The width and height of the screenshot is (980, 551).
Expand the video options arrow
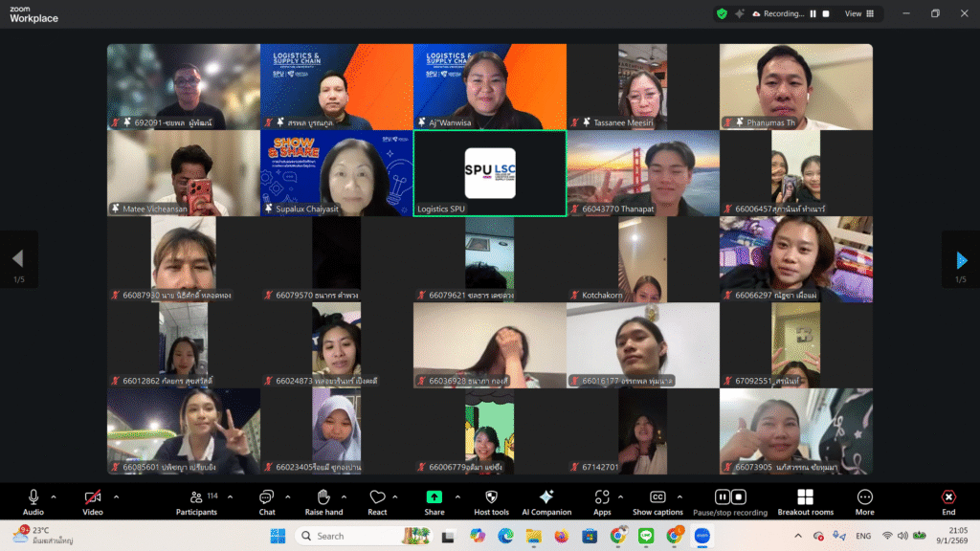(117, 496)
